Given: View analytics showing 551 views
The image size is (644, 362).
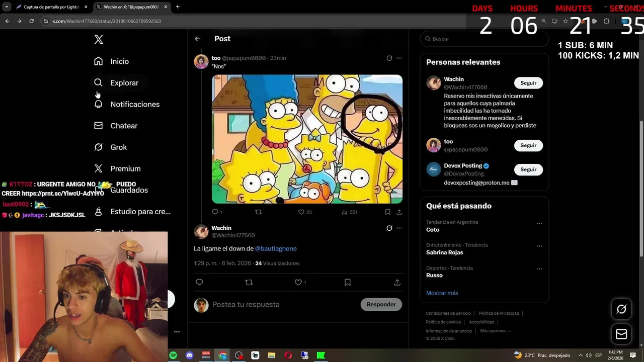Looking at the screenshot, I should (x=349, y=212).
